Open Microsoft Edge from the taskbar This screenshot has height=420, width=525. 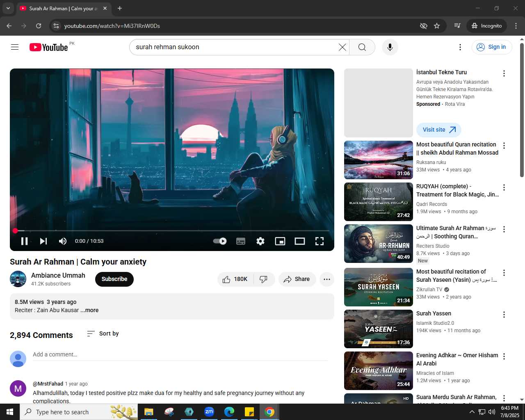pos(229,412)
